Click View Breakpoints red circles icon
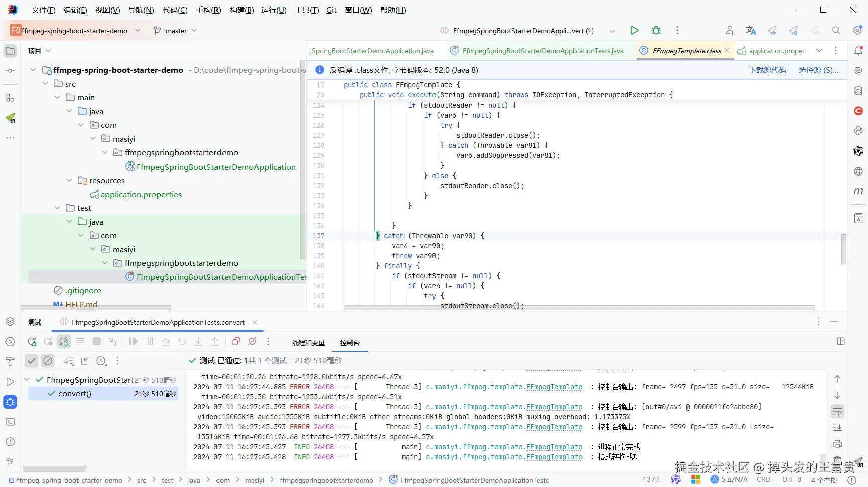Screen dimensions: 868x487 click(x=236, y=342)
